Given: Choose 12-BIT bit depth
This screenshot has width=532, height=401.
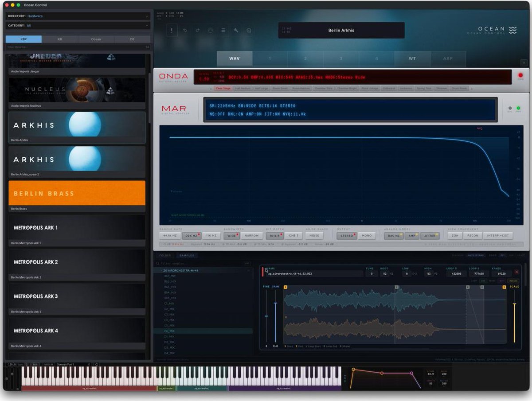Looking at the screenshot, I should [293, 236].
